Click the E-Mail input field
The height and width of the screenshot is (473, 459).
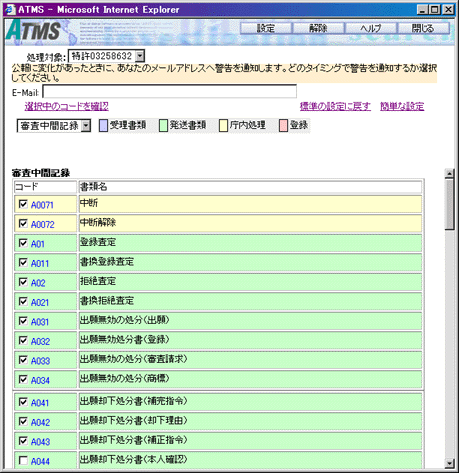click(170, 91)
